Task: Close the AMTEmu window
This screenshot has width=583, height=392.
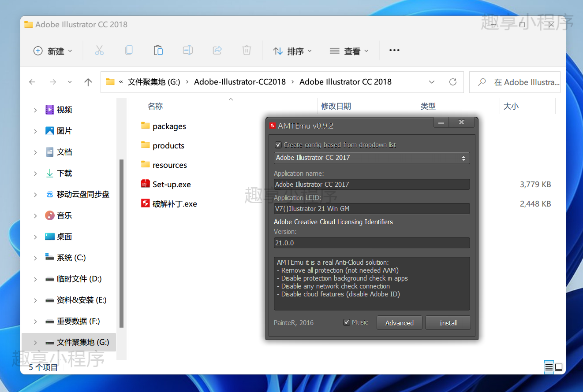Action: tap(462, 122)
